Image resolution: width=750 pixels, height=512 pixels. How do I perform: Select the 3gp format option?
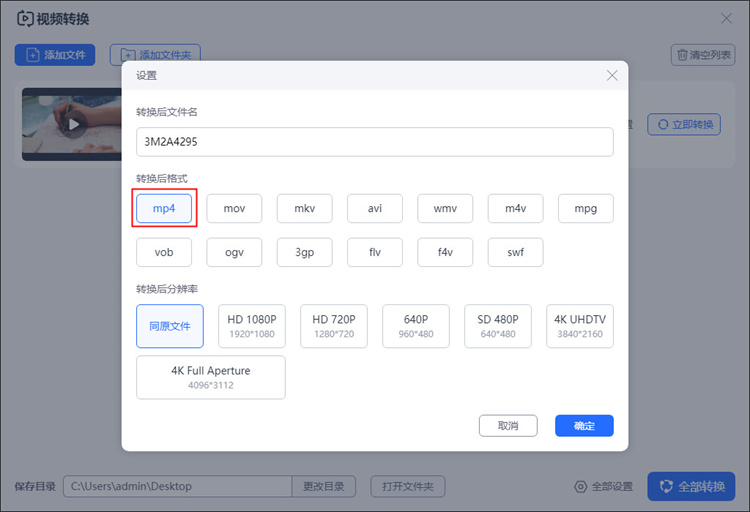(x=305, y=252)
